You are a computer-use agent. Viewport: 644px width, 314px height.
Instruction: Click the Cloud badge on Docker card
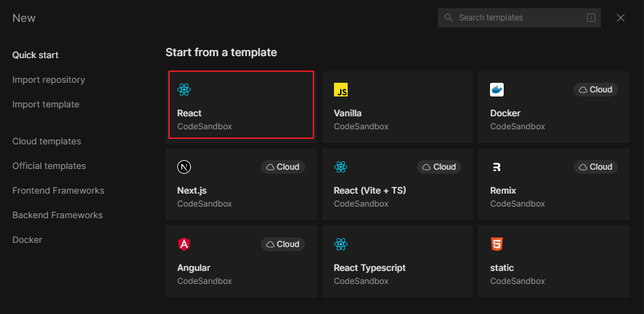[x=595, y=90]
